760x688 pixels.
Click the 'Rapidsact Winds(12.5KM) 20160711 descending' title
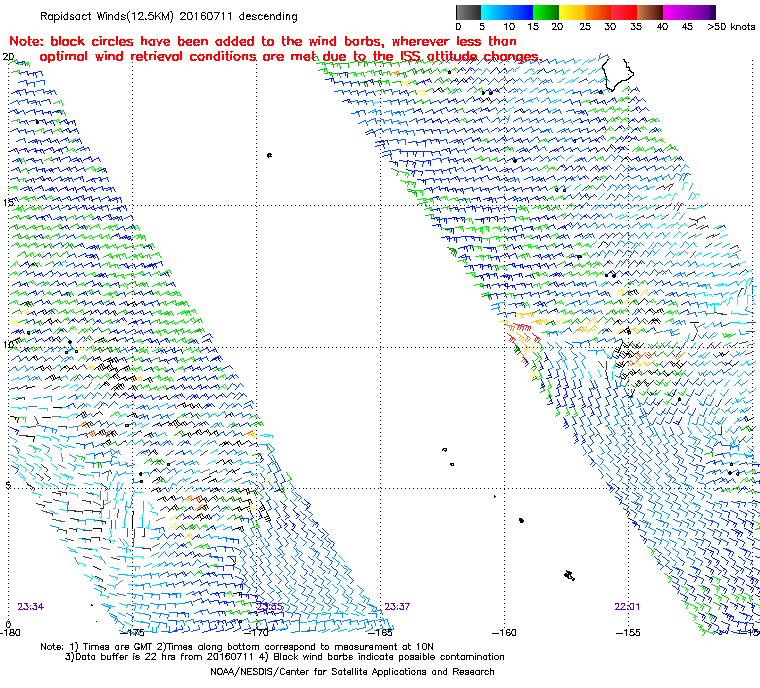pyautogui.click(x=169, y=16)
